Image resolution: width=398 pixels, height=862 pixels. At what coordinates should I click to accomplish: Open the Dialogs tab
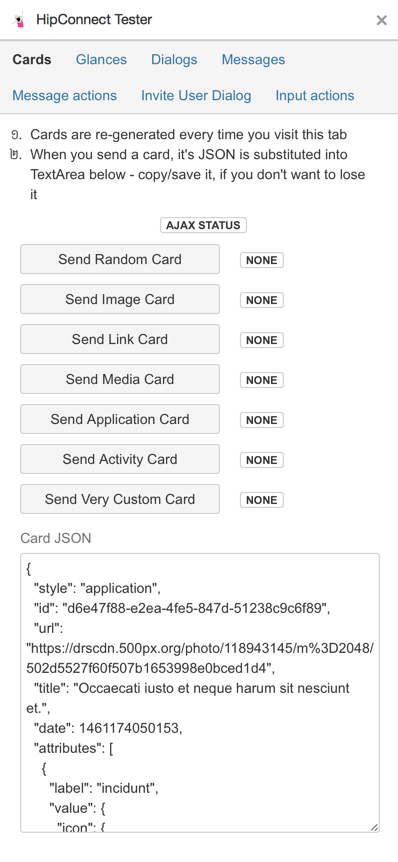point(174,59)
